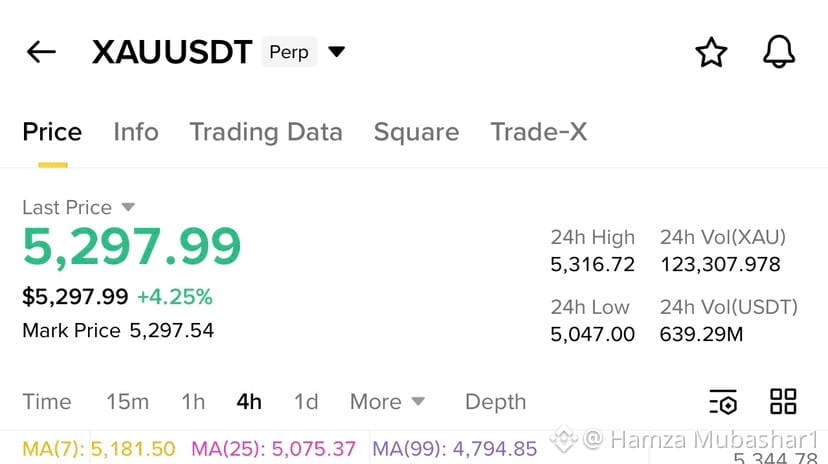Tap the back arrow icon

click(41, 52)
